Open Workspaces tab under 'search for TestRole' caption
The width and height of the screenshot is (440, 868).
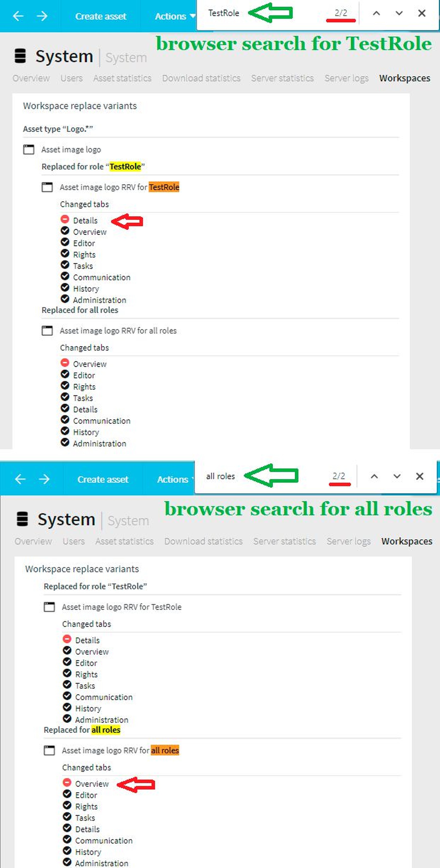404,78
